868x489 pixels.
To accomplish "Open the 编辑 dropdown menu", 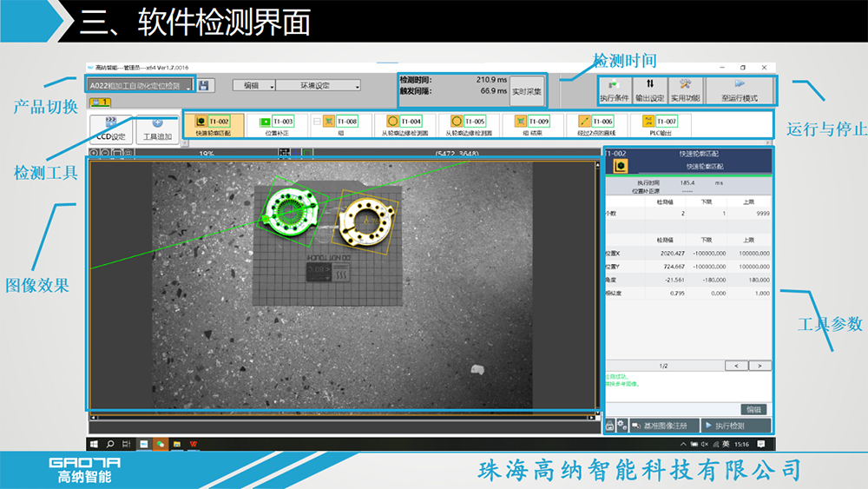I will click(x=253, y=86).
